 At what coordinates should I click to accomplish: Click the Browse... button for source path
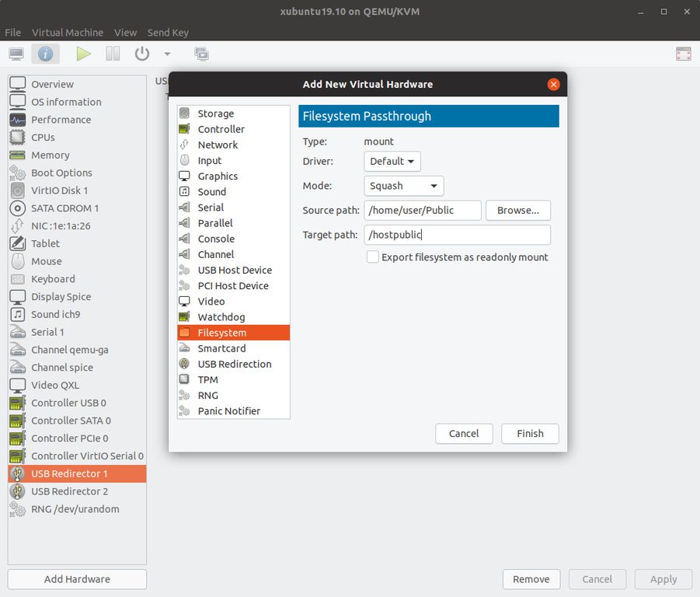(x=517, y=210)
